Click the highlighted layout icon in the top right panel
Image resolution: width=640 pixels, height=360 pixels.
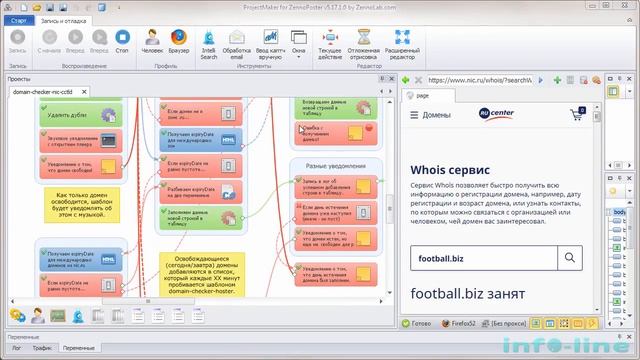[x=613, y=91]
